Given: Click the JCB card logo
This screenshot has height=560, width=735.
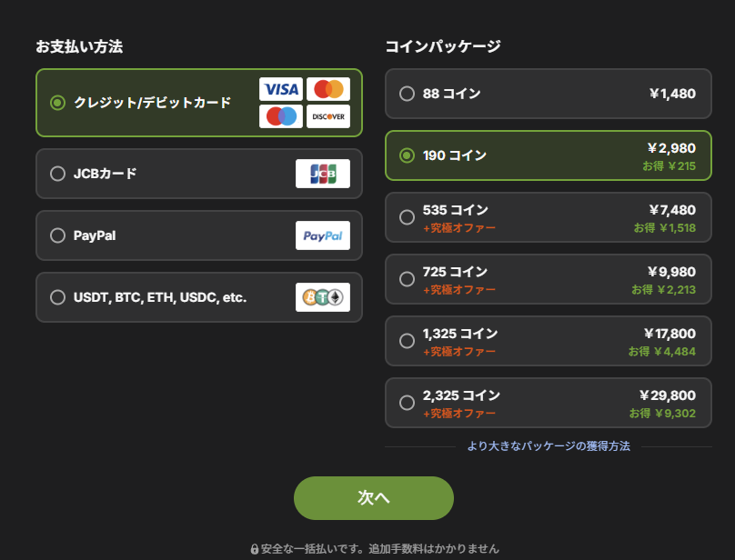Looking at the screenshot, I should pos(323,174).
